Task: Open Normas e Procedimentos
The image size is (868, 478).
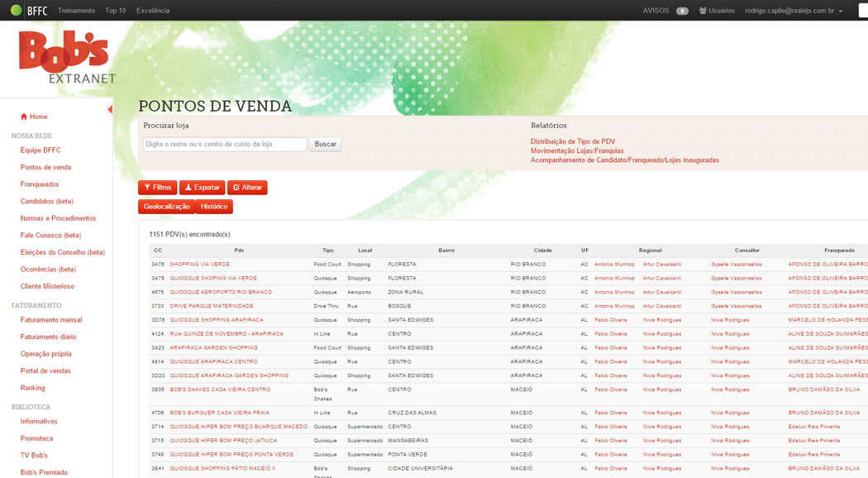Action: point(58,218)
